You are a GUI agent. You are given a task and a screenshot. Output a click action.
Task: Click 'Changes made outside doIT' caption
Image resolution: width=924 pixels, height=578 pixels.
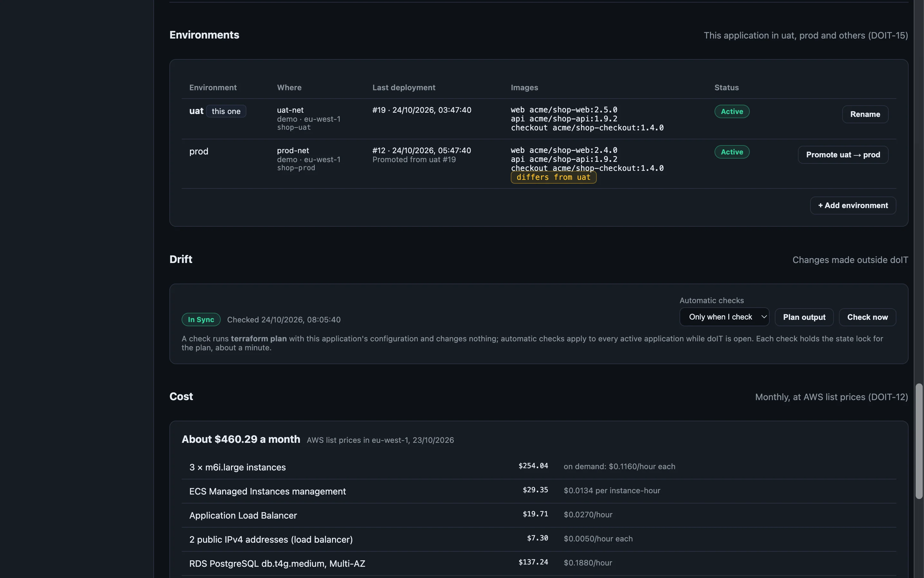(x=850, y=260)
